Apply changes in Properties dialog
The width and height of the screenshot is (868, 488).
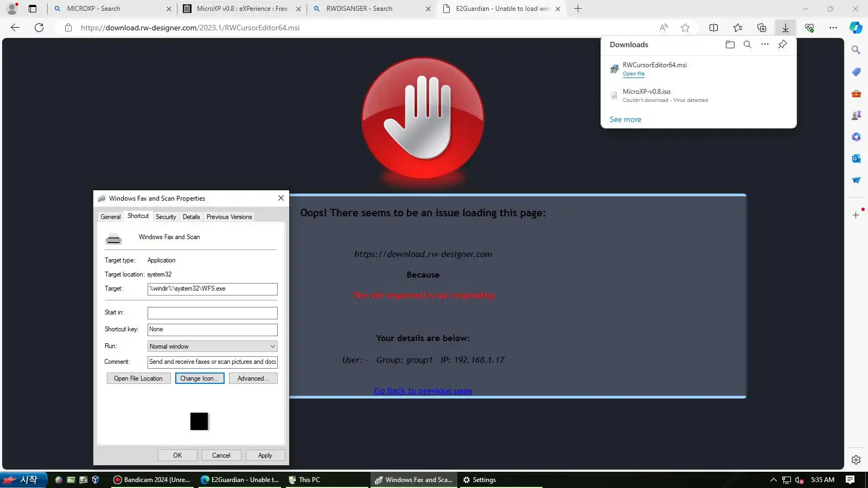click(265, 455)
